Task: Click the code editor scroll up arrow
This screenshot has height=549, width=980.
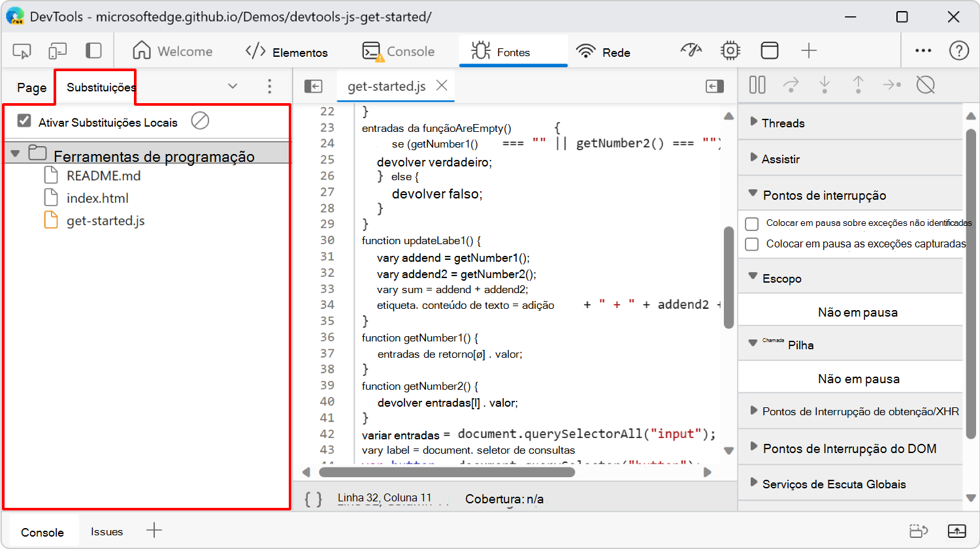Action: click(729, 116)
